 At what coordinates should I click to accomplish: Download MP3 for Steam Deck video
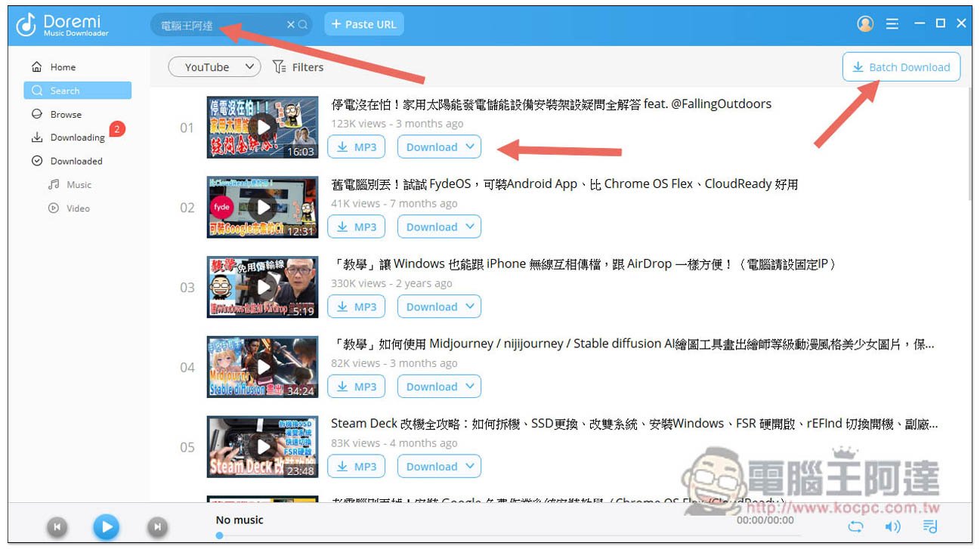[357, 467]
